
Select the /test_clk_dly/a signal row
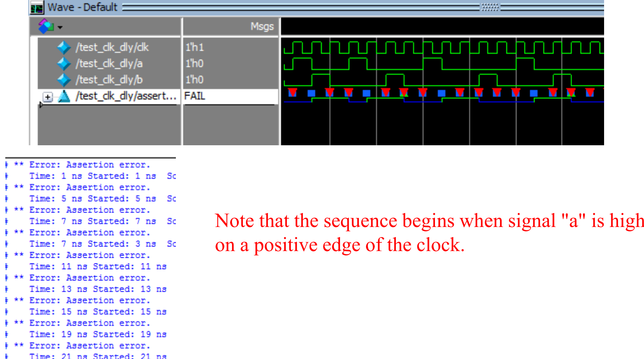109,64
